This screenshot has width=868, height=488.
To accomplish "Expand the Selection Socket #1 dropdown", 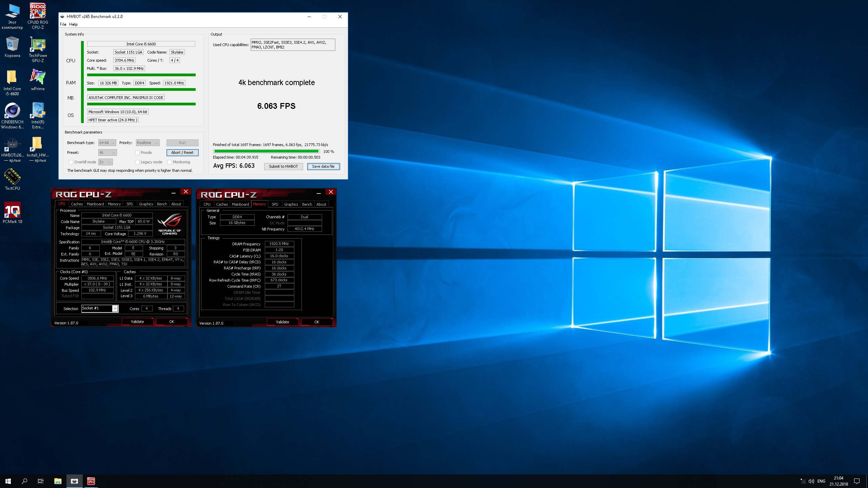I will click(x=115, y=308).
